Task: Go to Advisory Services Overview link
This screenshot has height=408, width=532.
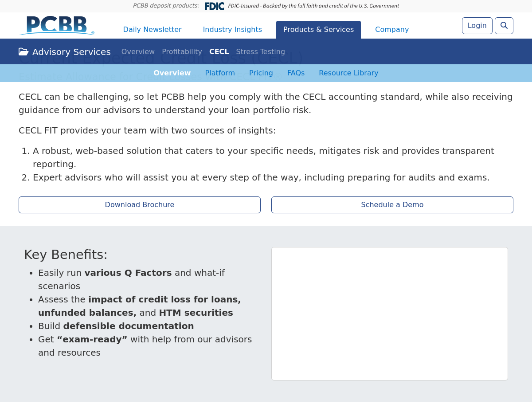Action: coord(138,52)
